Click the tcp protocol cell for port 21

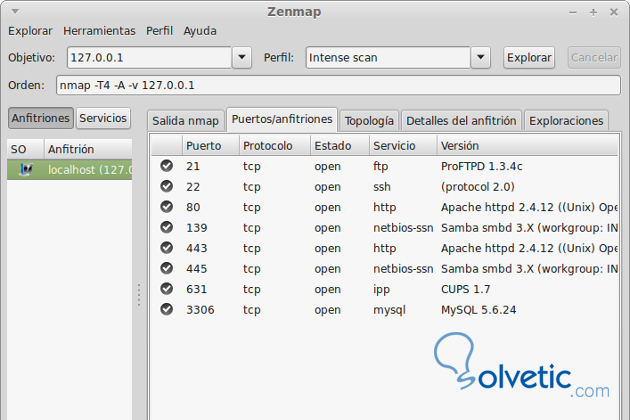(252, 166)
